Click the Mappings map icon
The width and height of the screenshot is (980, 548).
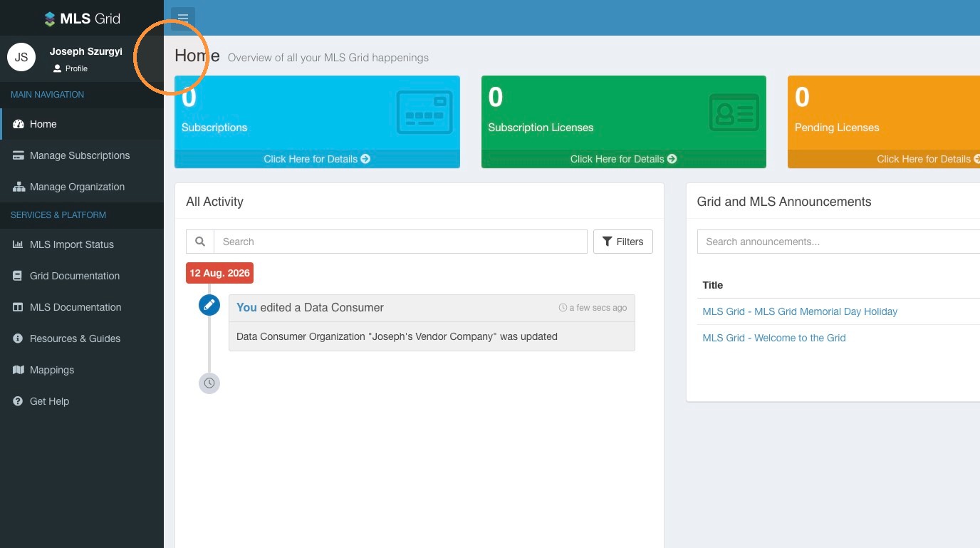[19, 370]
